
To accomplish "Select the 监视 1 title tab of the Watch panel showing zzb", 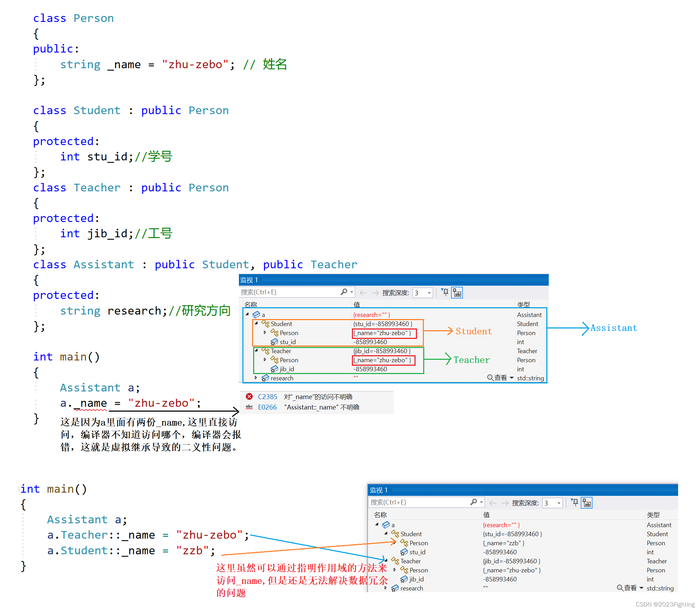I will [x=379, y=490].
